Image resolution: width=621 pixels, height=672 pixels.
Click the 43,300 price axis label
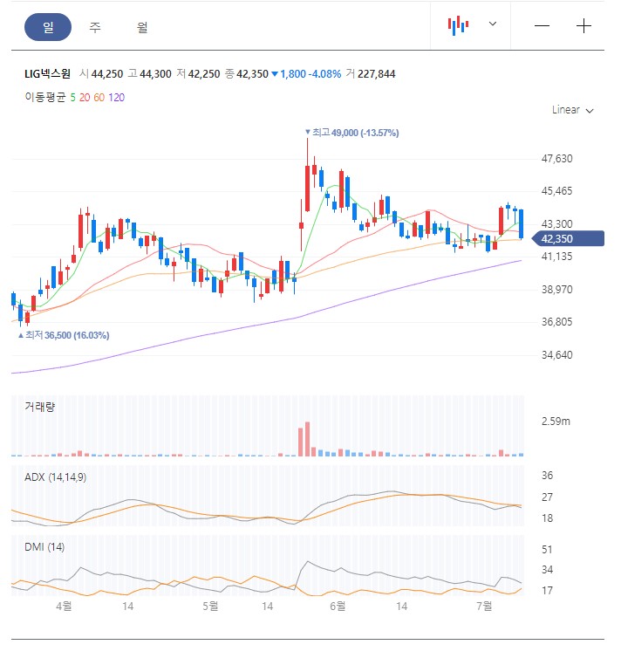coord(556,224)
